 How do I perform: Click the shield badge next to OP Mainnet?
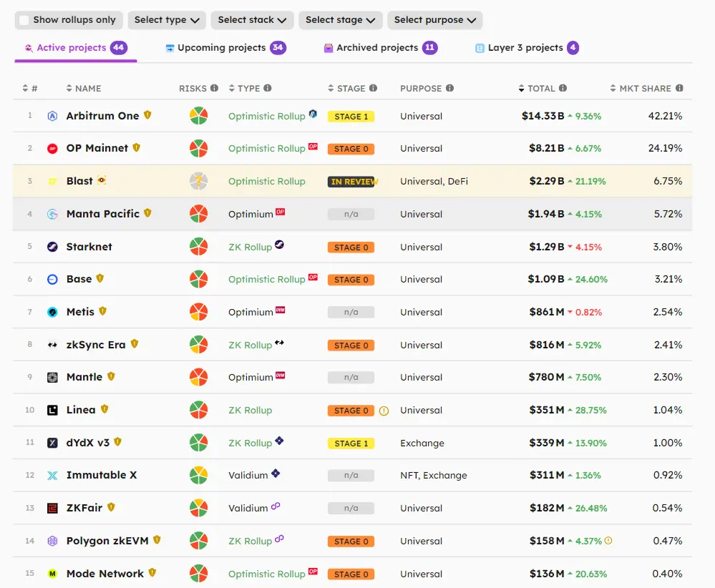point(136,148)
